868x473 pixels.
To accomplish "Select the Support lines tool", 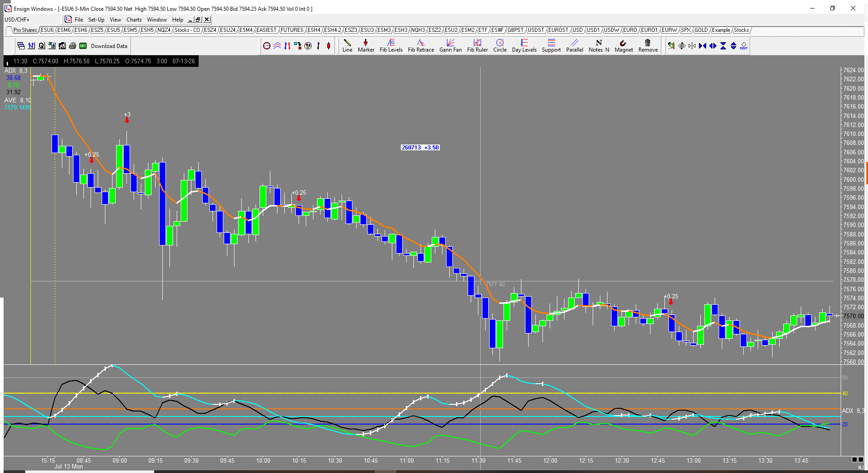I will tap(551, 46).
